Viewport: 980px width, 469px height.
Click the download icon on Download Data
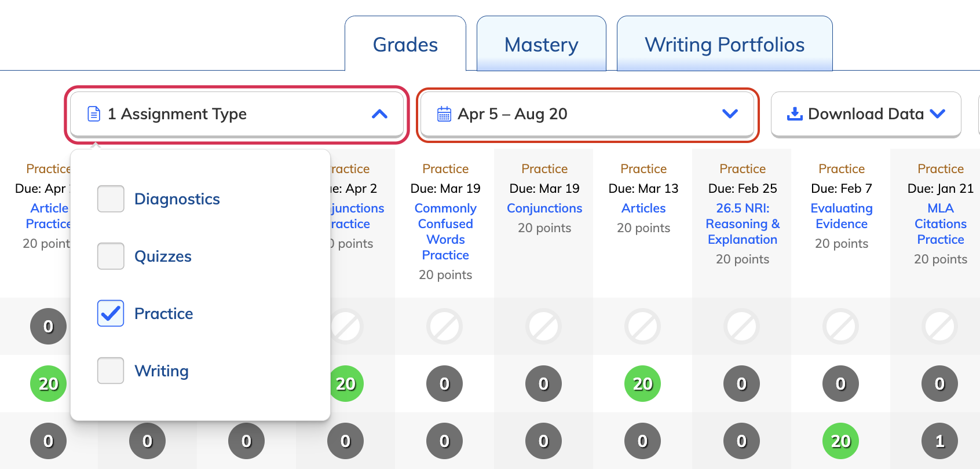[x=795, y=113]
